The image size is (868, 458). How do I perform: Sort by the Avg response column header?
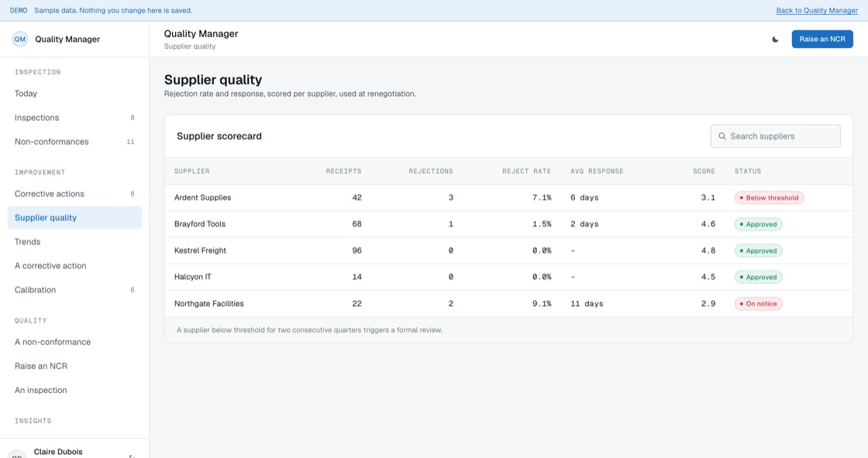tap(597, 171)
